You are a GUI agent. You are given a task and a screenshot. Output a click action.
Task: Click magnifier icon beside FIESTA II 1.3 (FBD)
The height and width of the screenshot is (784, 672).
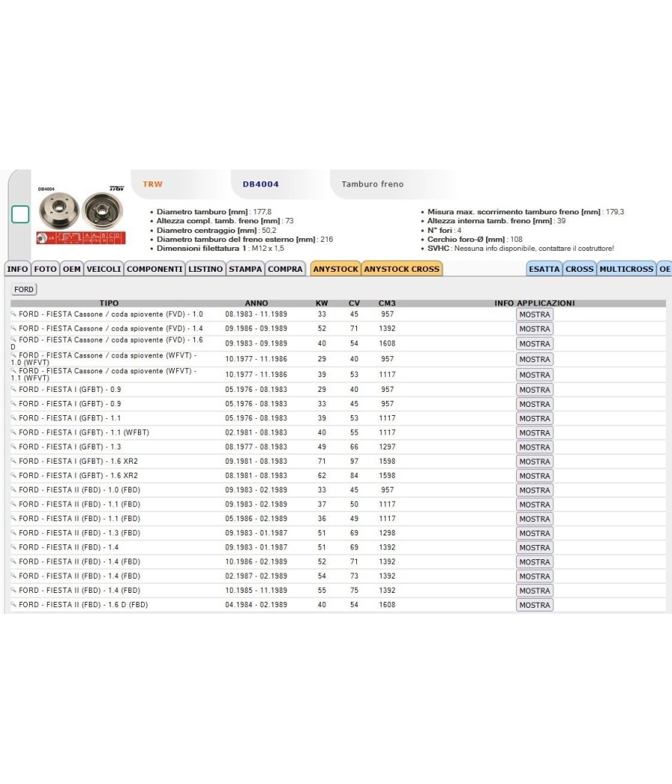tap(14, 532)
